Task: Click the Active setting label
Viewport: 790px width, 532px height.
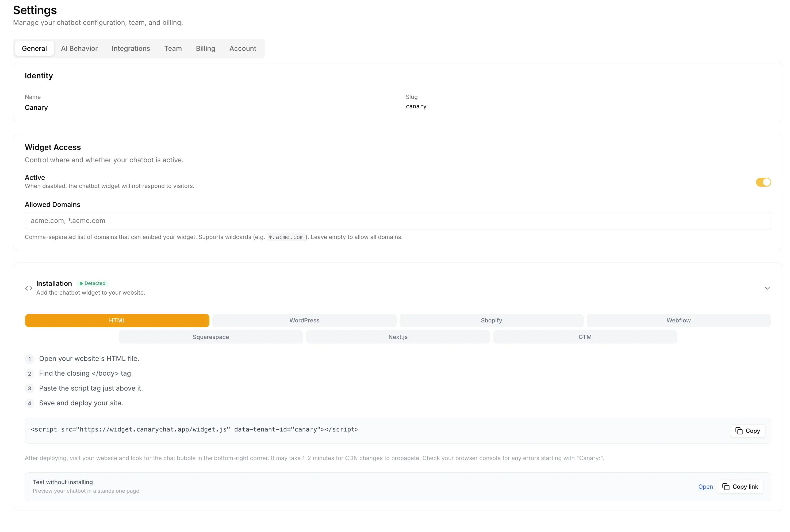Action: [34, 178]
